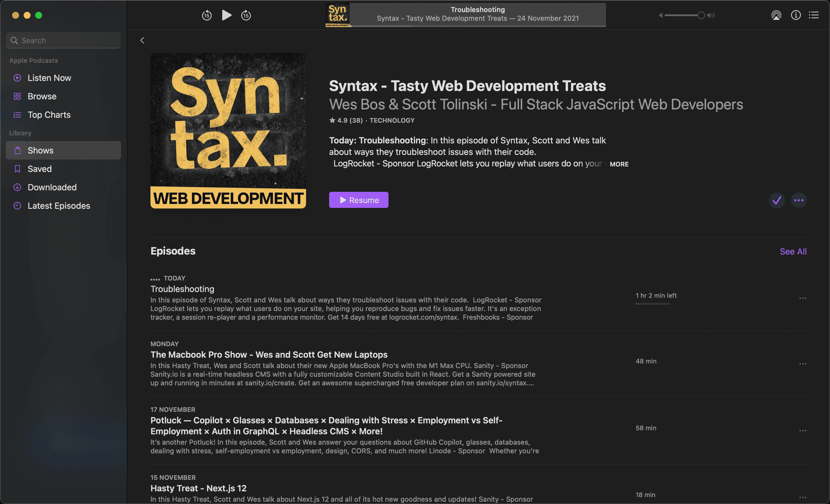Click the Listen Now play-circle icon

pos(17,78)
